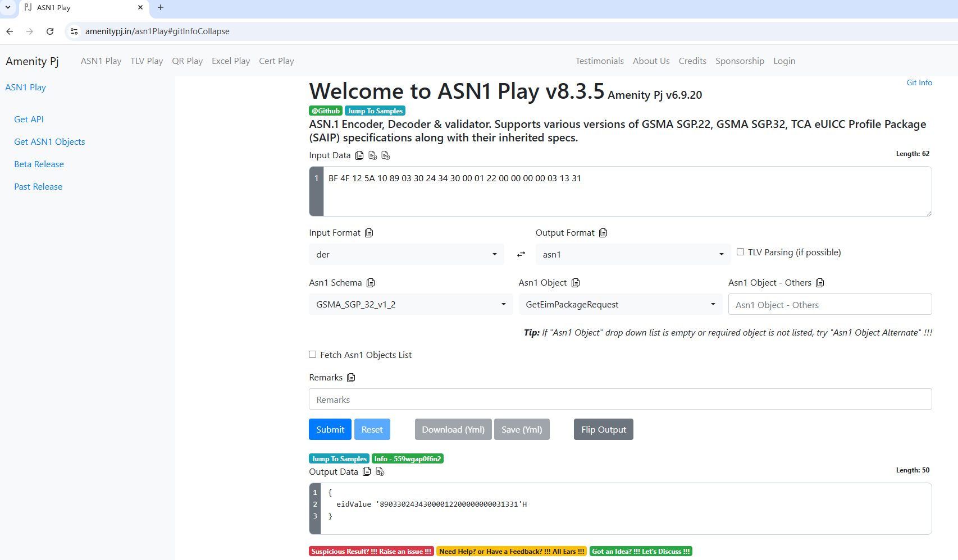958x560 pixels.
Task: Click the Save (Yml) button
Action: (x=522, y=429)
